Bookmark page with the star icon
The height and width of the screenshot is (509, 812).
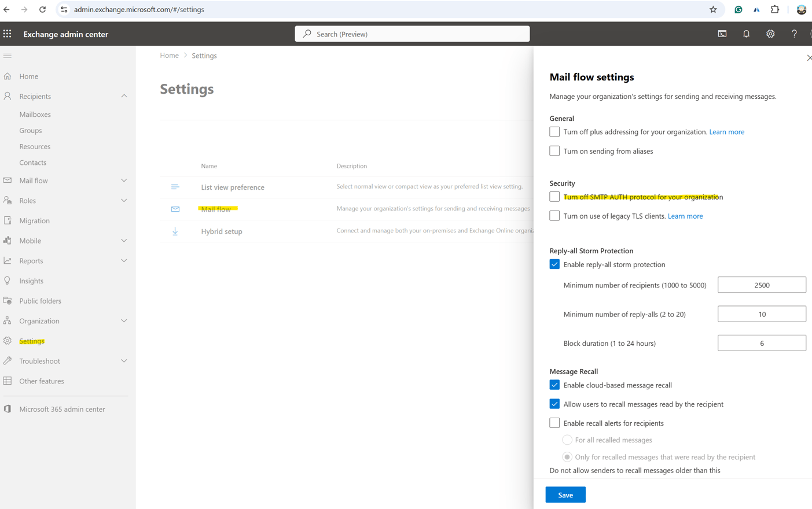[713, 9]
